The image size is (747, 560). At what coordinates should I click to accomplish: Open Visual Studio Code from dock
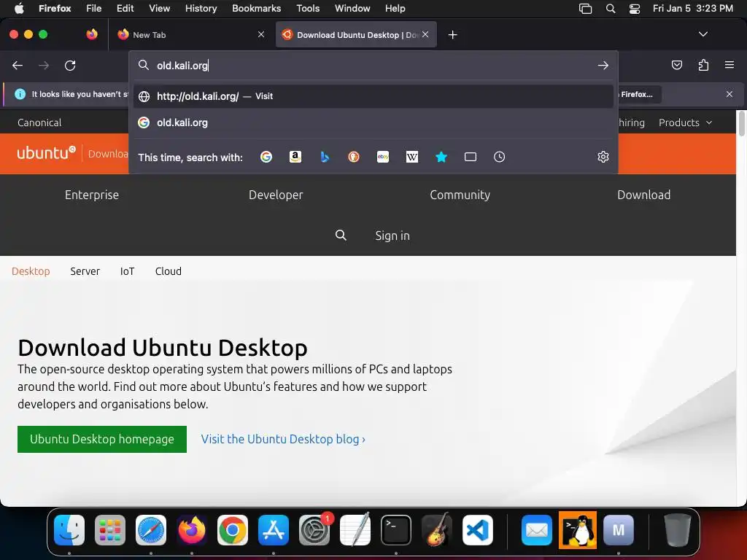477,530
